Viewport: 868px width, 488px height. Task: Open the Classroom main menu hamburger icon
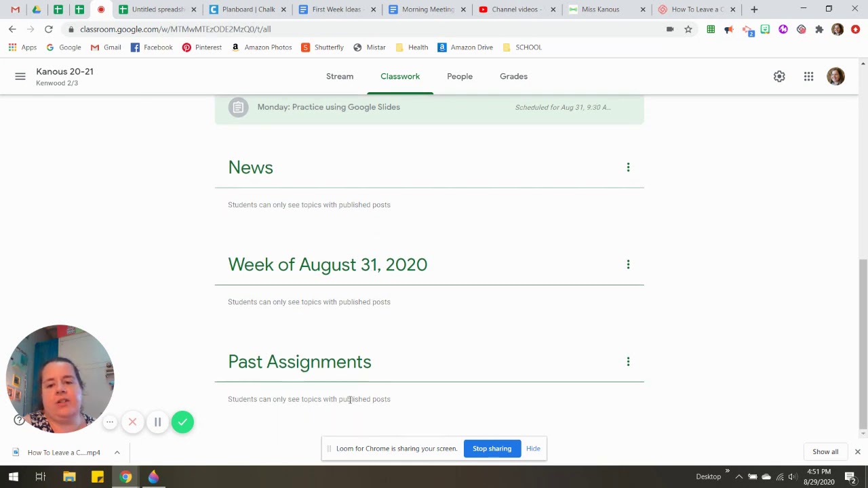pyautogui.click(x=20, y=77)
